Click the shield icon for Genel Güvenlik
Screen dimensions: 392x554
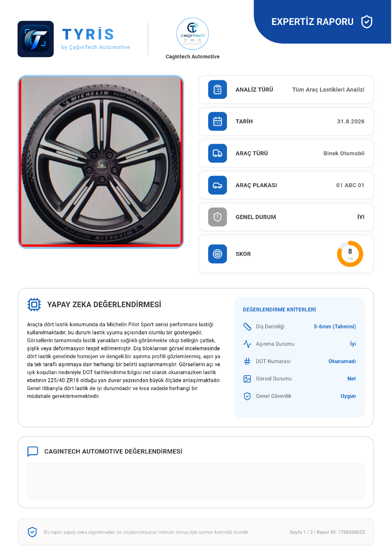[247, 396]
